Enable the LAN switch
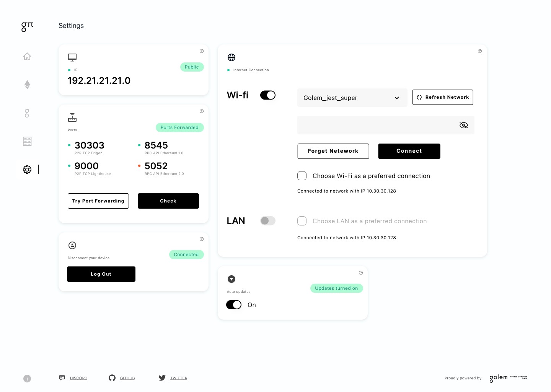Viewport: 551px width, 392px height. coord(268,221)
